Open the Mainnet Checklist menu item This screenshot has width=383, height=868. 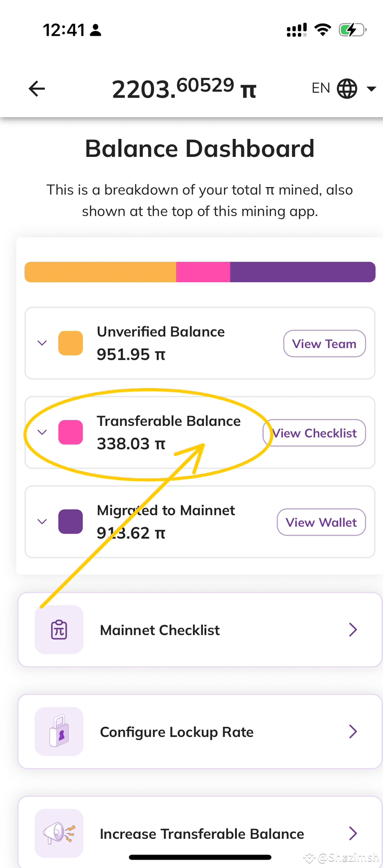(x=200, y=630)
